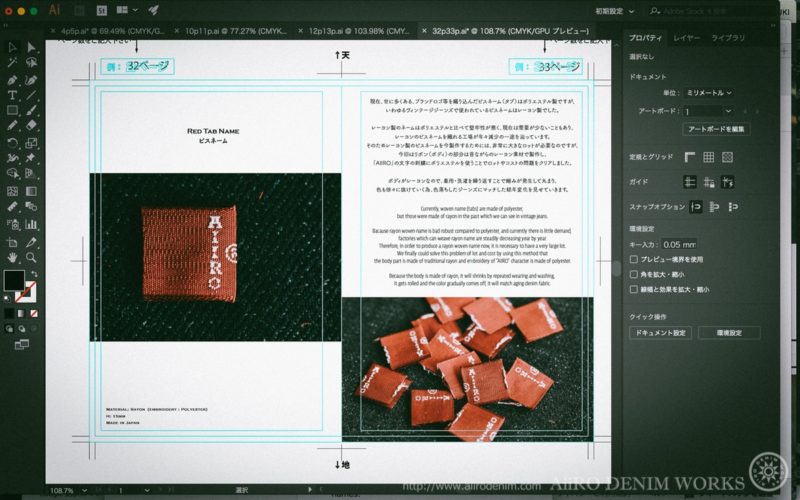Screen dimensions: 800x500
Task: Select the Gradient tool
Action: 31,191
